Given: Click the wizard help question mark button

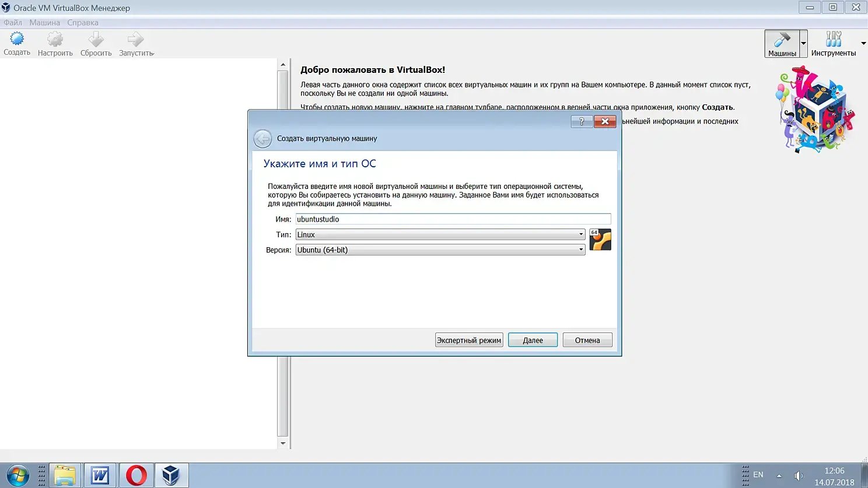Looking at the screenshot, I should tap(582, 121).
